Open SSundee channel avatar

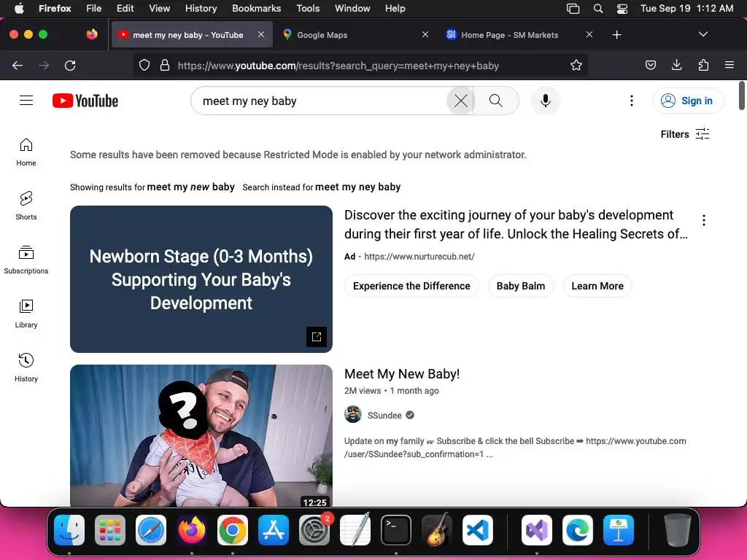pyautogui.click(x=353, y=415)
